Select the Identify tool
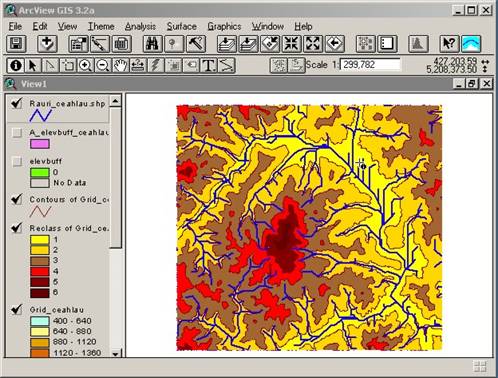498x378 pixels. tap(15, 65)
